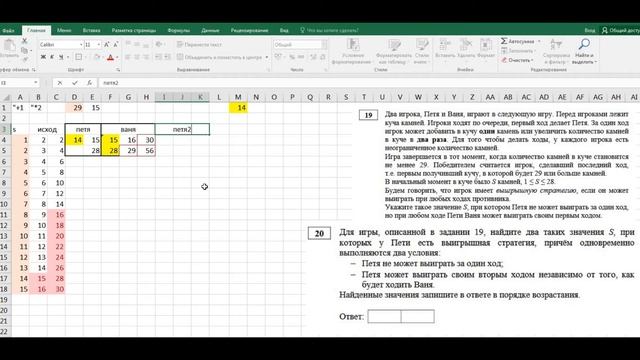The height and width of the screenshot is (360, 640).
Task: Click the Cut scissors icon
Action: tap(24, 41)
